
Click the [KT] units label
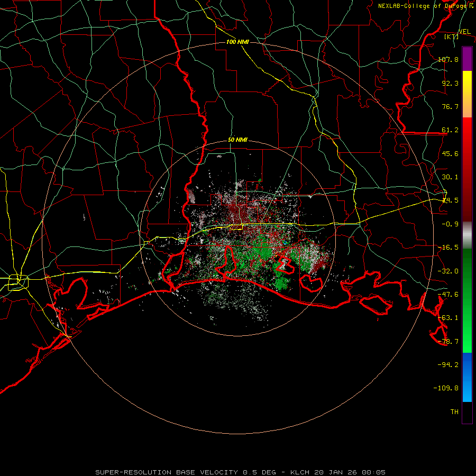pos(452,36)
